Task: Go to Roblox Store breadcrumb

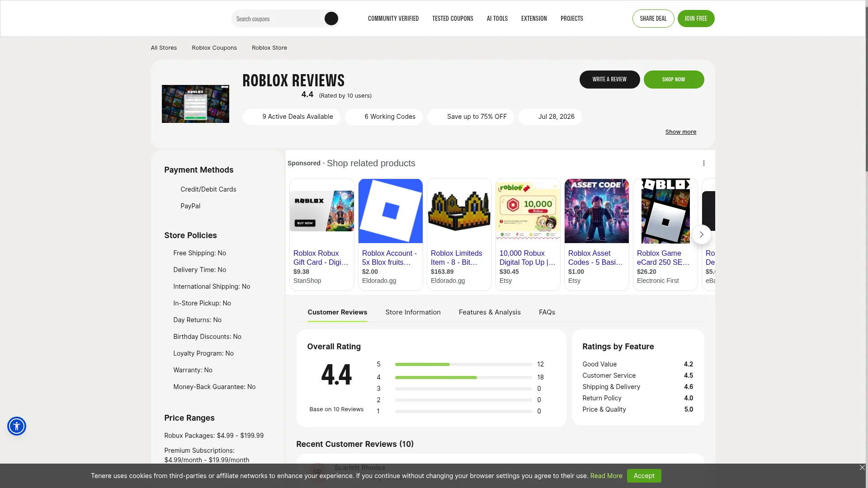Action: (x=269, y=48)
